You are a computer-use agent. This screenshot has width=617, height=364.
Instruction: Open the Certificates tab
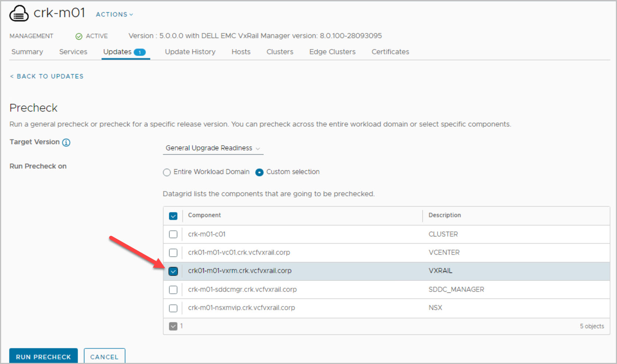pyautogui.click(x=390, y=52)
